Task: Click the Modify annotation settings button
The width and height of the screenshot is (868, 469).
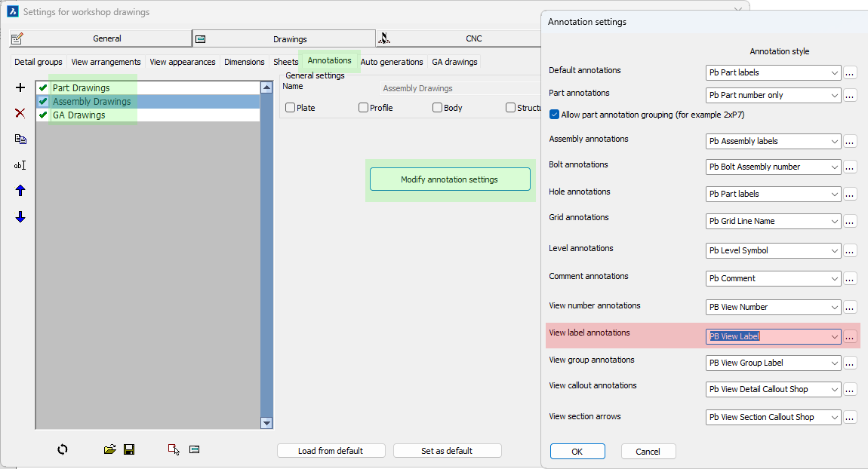Action: coord(450,179)
